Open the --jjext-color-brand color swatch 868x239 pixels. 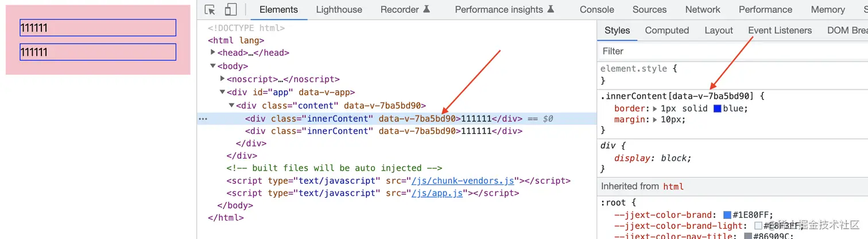click(727, 215)
